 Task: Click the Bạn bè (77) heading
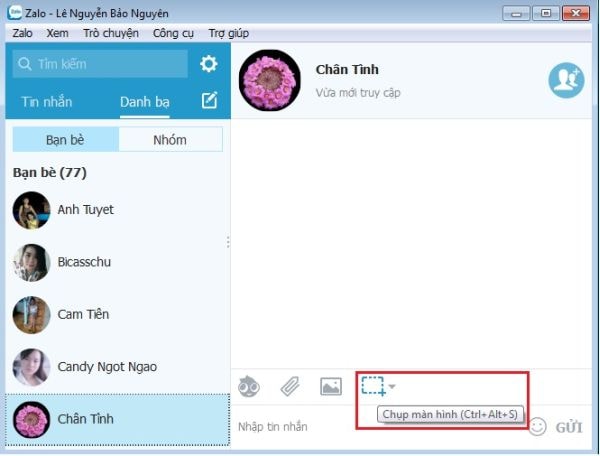point(50,173)
